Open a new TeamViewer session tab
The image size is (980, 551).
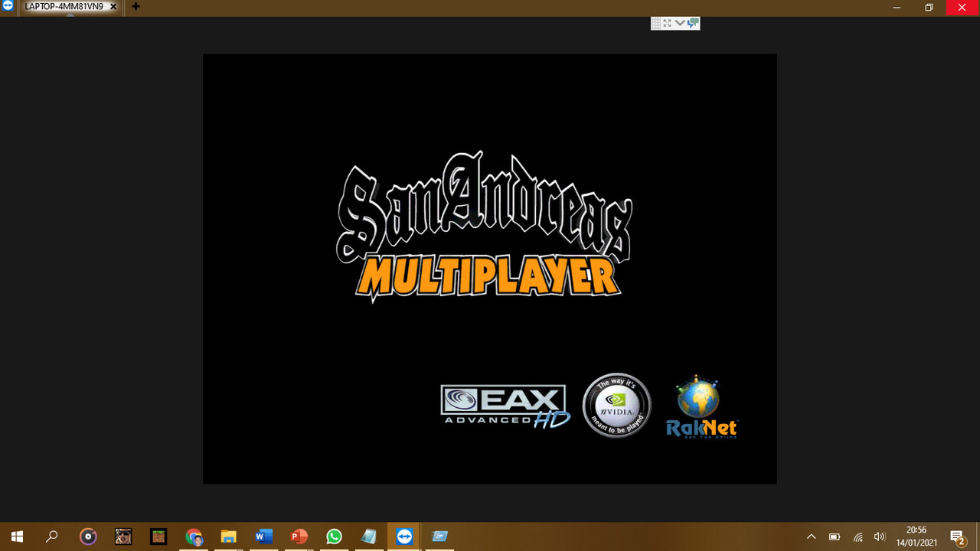(136, 7)
